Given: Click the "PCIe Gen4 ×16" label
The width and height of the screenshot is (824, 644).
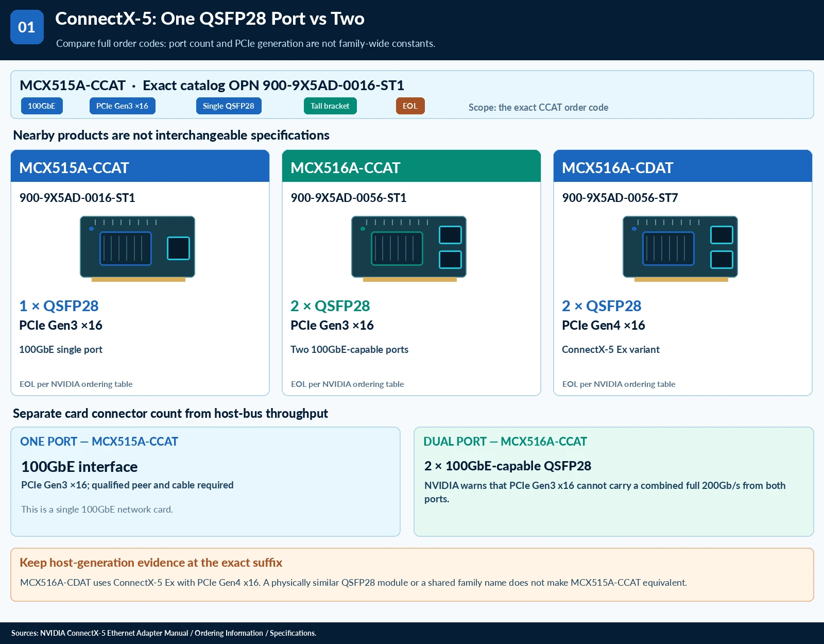Looking at the screenshot, I should (x=604, y=325).
